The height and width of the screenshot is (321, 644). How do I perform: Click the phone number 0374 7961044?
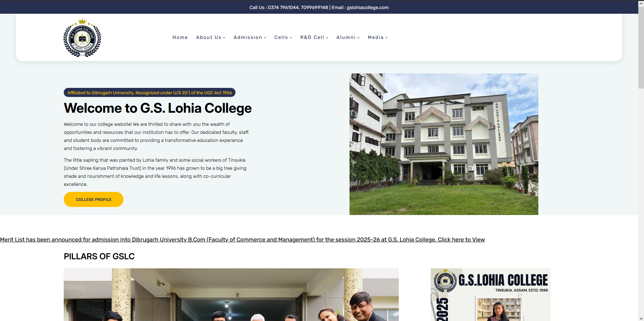pos(283,7)
